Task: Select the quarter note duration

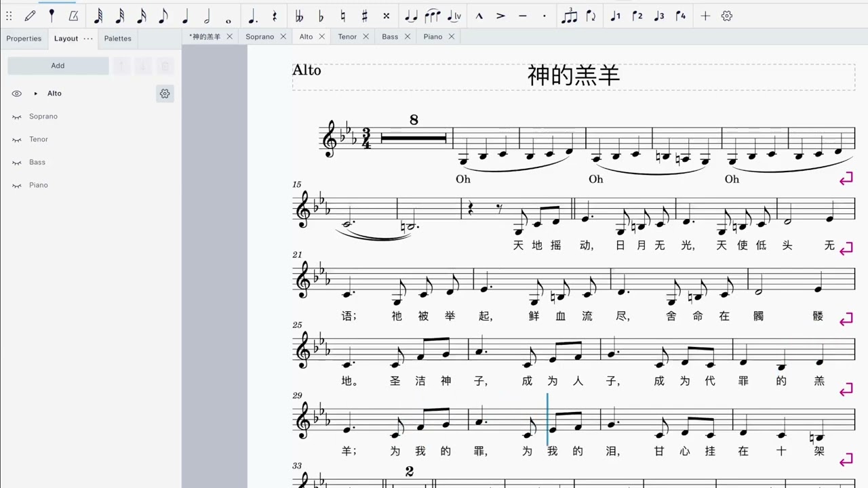Action: pos(184,16)
